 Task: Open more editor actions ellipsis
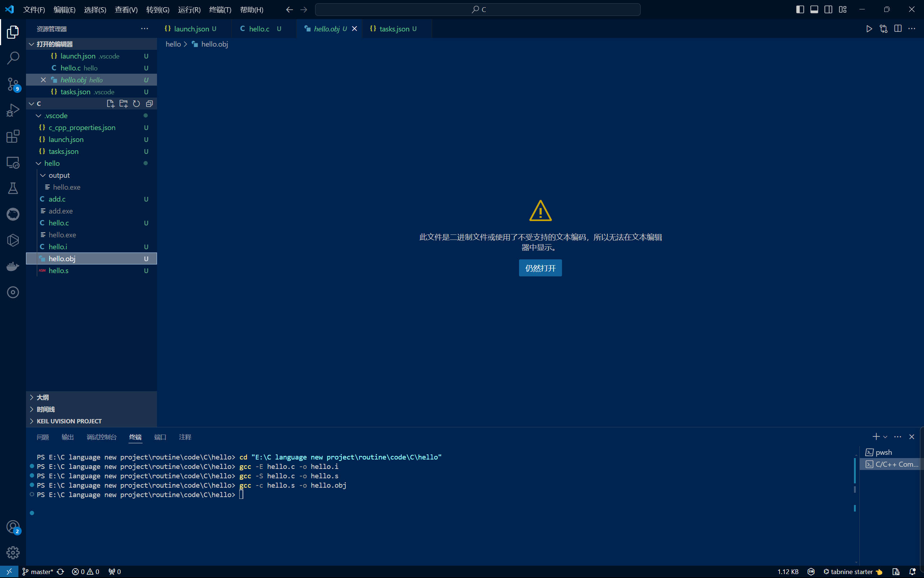click(x=912, y=29)
